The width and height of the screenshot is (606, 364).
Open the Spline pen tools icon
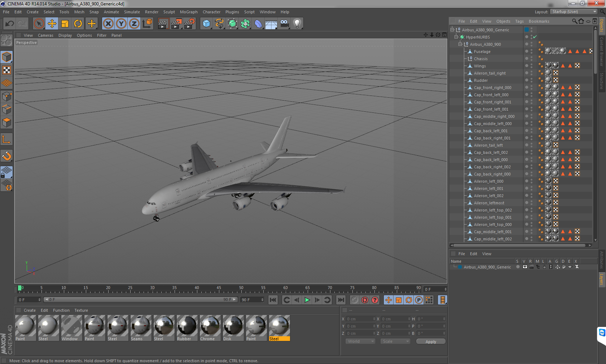coord(219,24)
